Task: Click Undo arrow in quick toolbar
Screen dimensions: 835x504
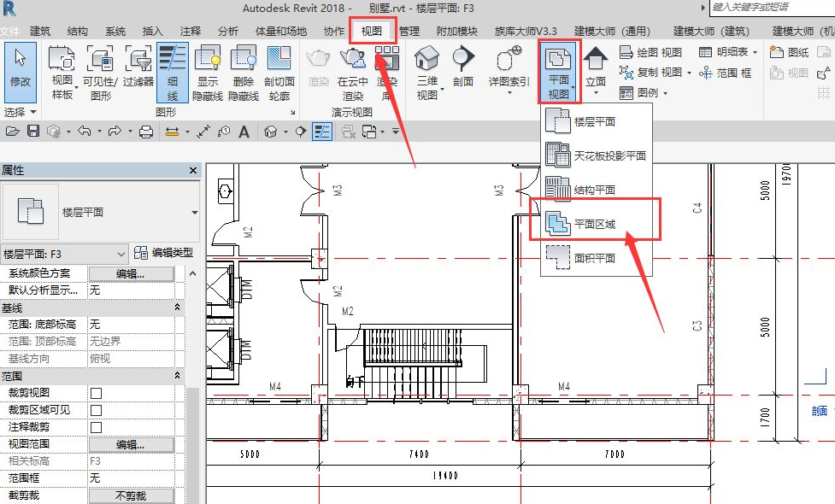Action: coord(84,131)
